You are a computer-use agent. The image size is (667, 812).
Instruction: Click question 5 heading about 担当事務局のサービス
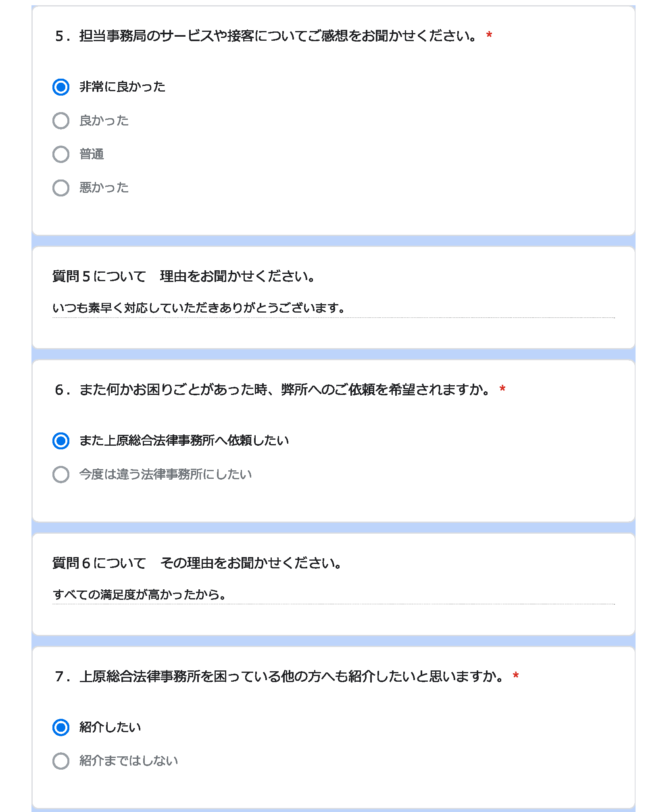point(267,36)
